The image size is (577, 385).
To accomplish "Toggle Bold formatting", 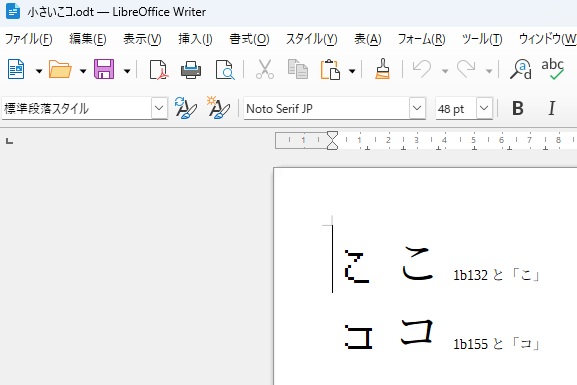I will (518, 108).
